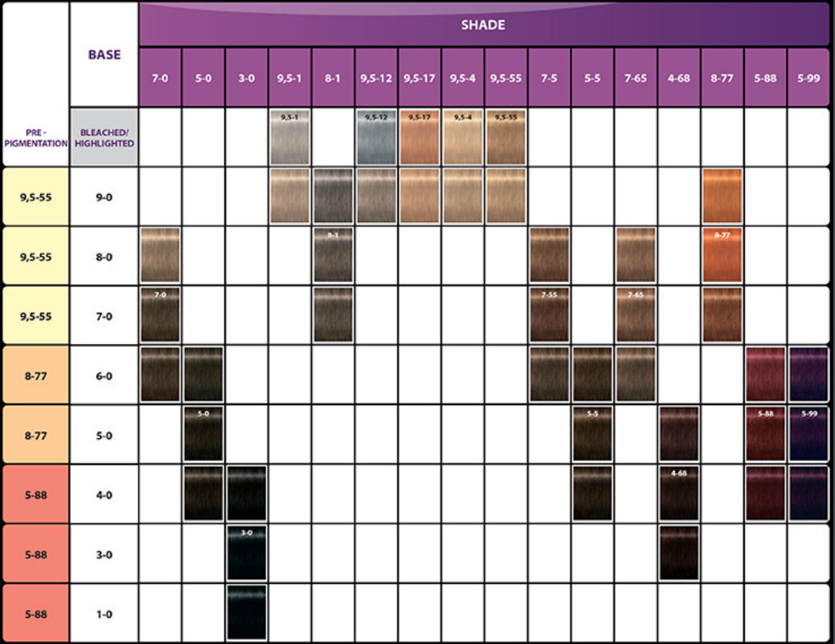835x644 pixels.
Task: Click the 9-0 base row label
Action: (104, 197)
